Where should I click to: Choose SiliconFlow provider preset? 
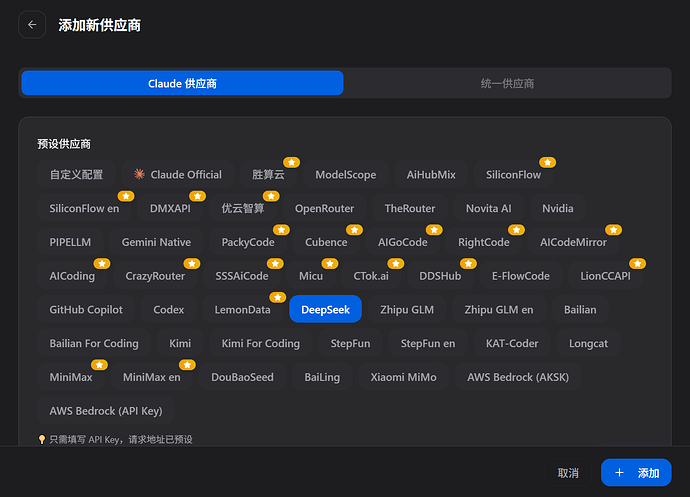pos(513,175)
